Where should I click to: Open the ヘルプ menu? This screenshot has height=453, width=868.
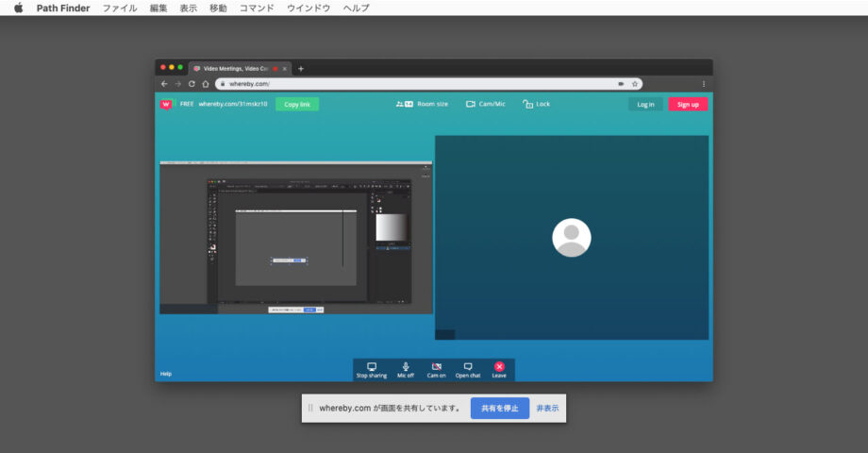click(x=356, y=8)
